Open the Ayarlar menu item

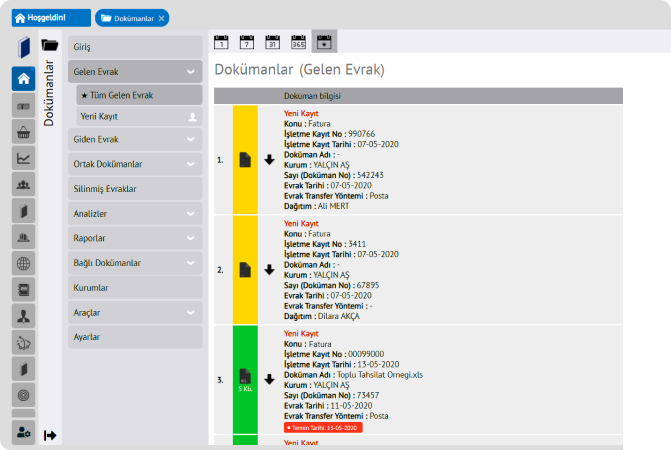pyautogui.click(x=135, y=337)
